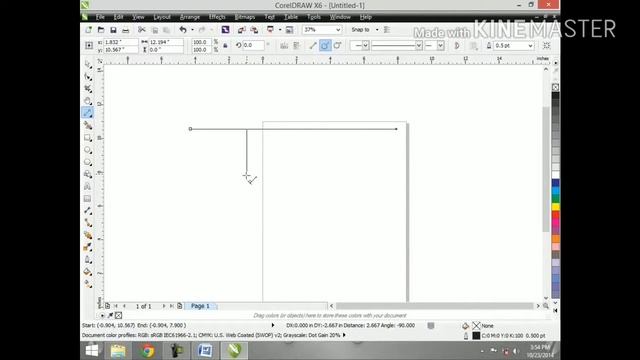The height and width of the screenshot is (360, 640).
Task: Select the active Freehand tool in the toolbox
Action: coord(88,113)
